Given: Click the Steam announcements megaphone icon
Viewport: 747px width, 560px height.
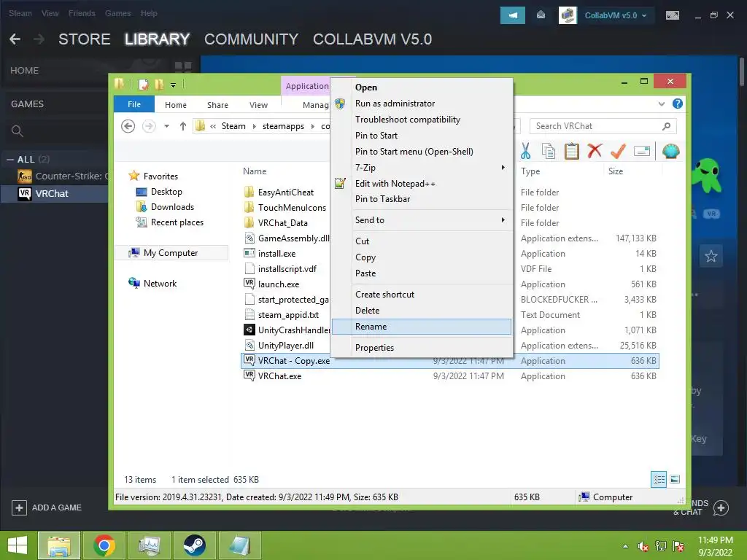Looking at the screenshot, I should pos(513,15).
